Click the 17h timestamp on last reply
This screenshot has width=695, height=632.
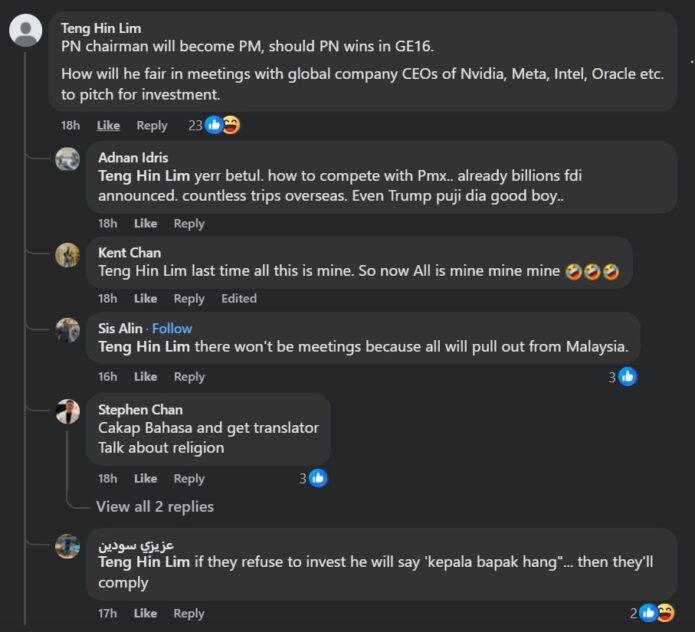(108, 613)
